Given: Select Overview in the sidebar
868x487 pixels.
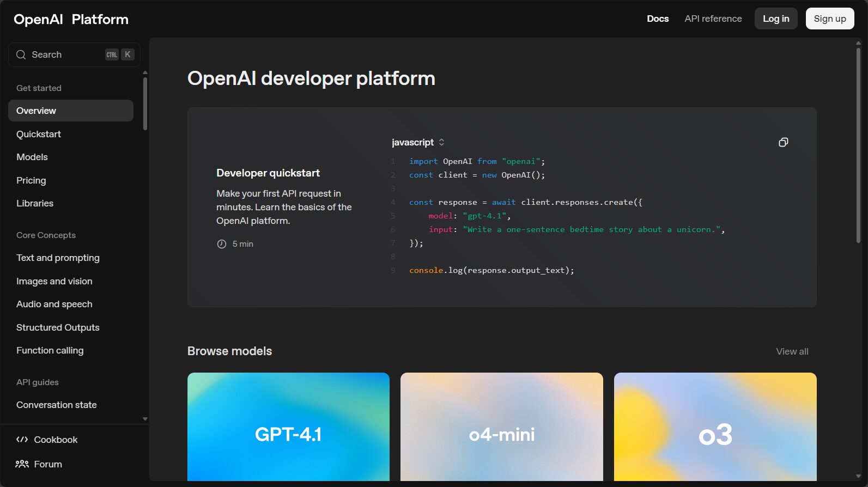Looking at the screenshot, I should [71, 111].
